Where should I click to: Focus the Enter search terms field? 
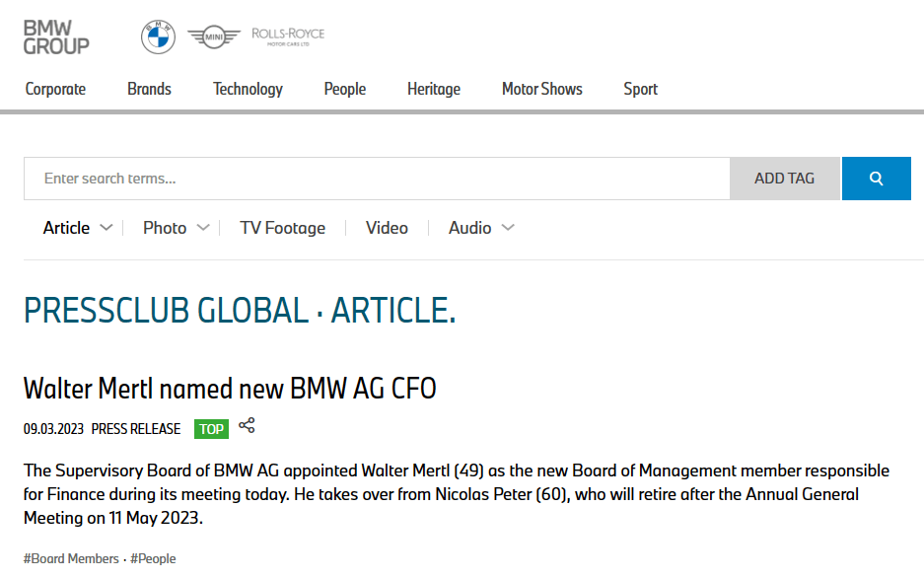point(377,179)
